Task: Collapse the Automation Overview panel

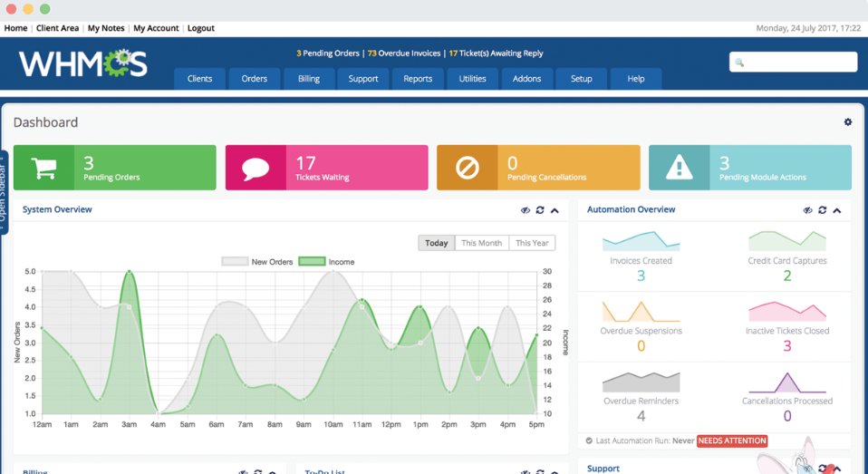Action: [837, 210]
